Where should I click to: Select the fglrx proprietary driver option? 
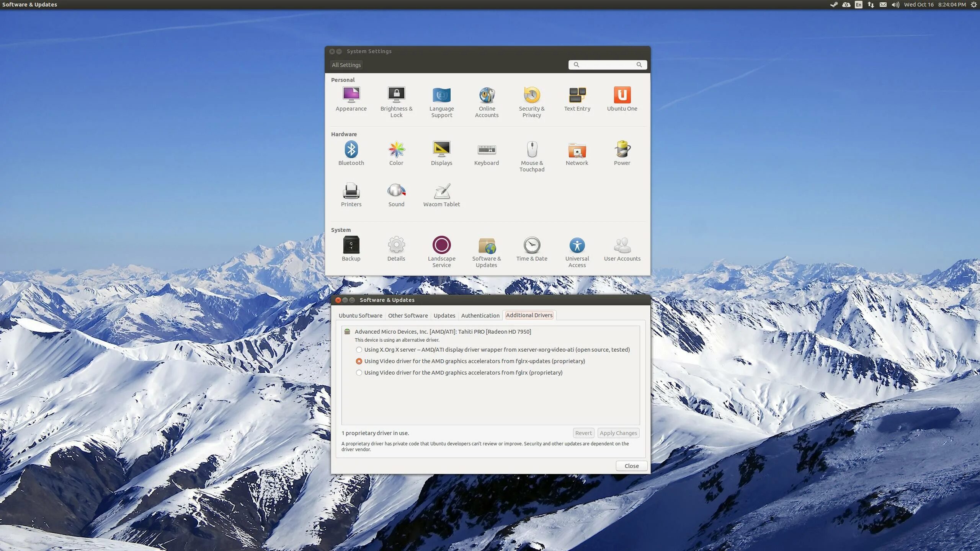coord(359,373)
